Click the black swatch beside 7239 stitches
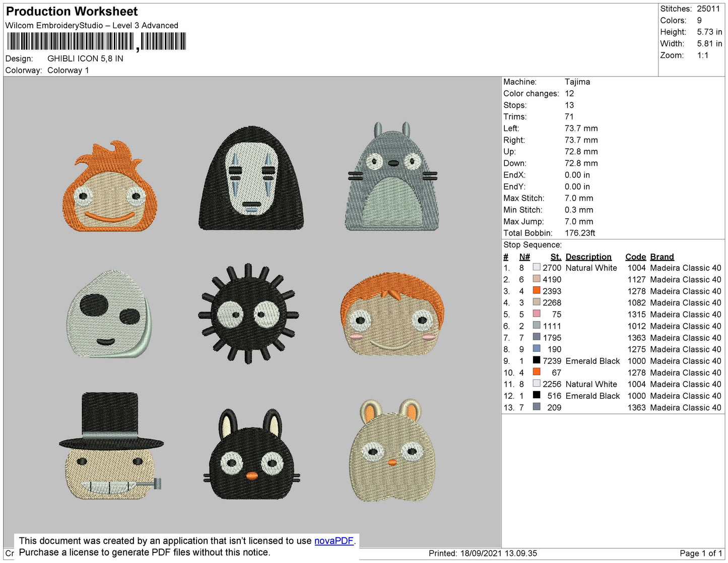This screenshot has width=728, height=563. click(x=537, y=360)
